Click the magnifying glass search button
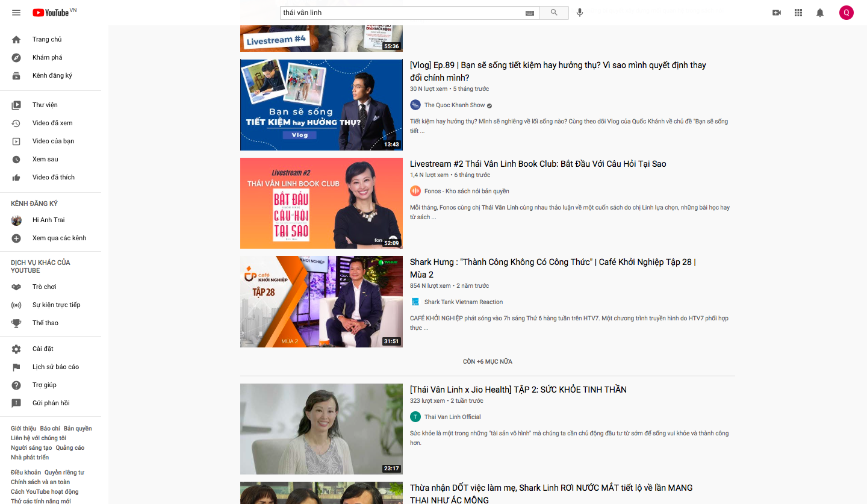The width and height of the screenshot is (867, 504). (554, 13)
